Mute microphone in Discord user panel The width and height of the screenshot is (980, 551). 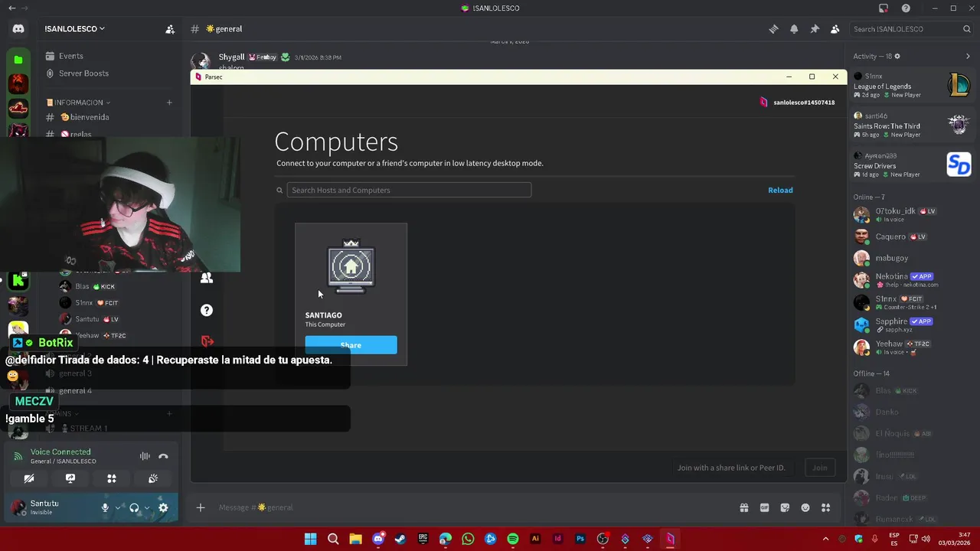[106, 507]
